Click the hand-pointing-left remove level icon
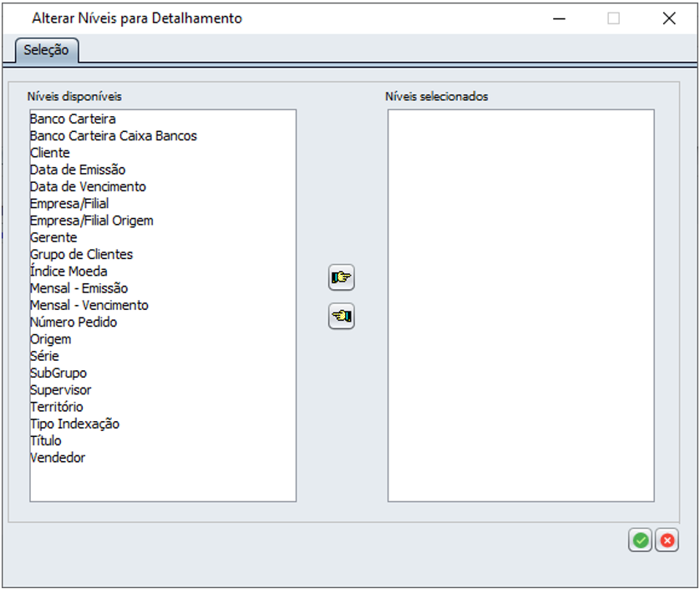The image size is (700, 589). (342, 316)
